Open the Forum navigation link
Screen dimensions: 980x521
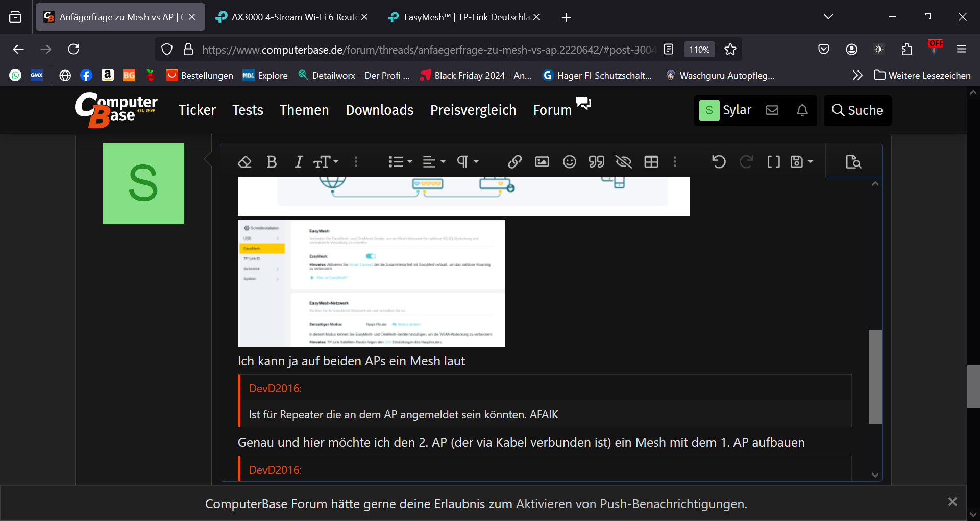pyautogui.click(x=552, y=110)
